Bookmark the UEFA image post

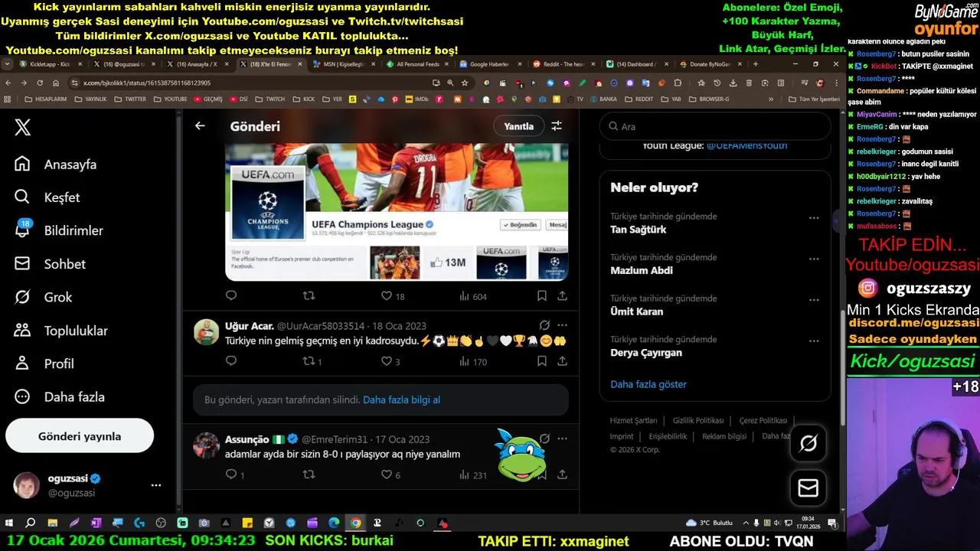[x=542, y=295]
